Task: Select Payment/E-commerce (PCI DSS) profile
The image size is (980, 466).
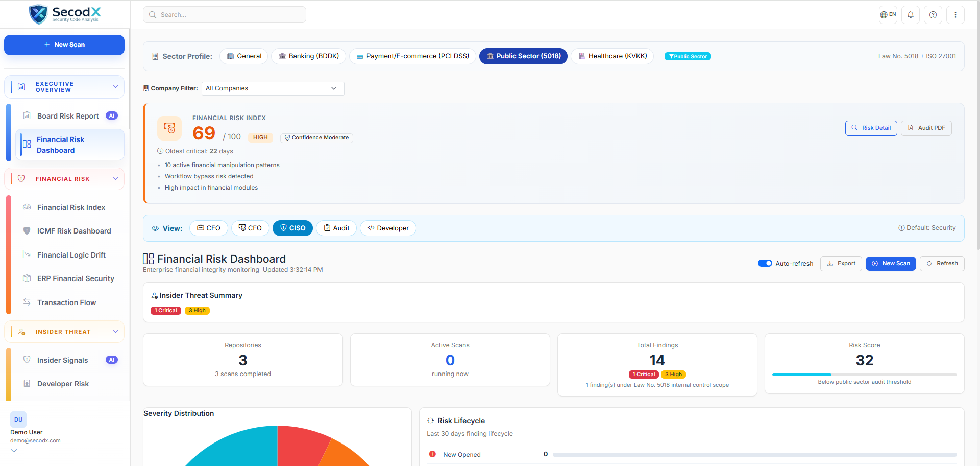Action: pos(412,56)
